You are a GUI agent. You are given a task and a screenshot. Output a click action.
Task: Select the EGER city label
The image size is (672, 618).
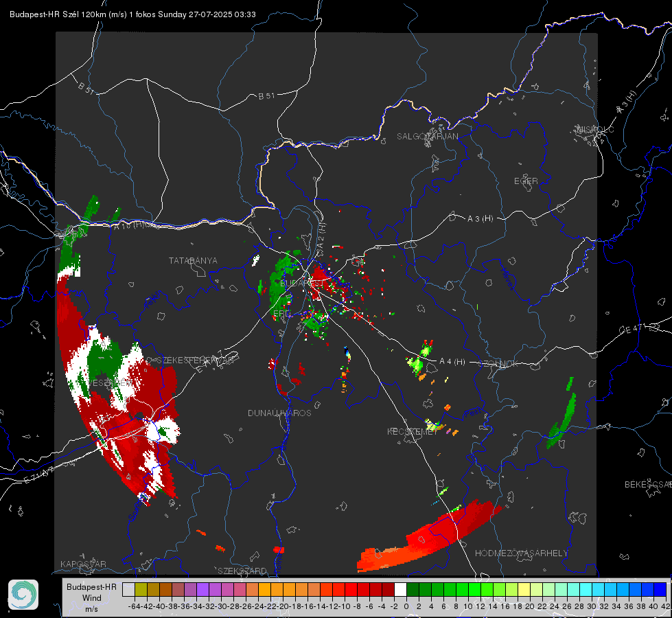pos(526,181)
